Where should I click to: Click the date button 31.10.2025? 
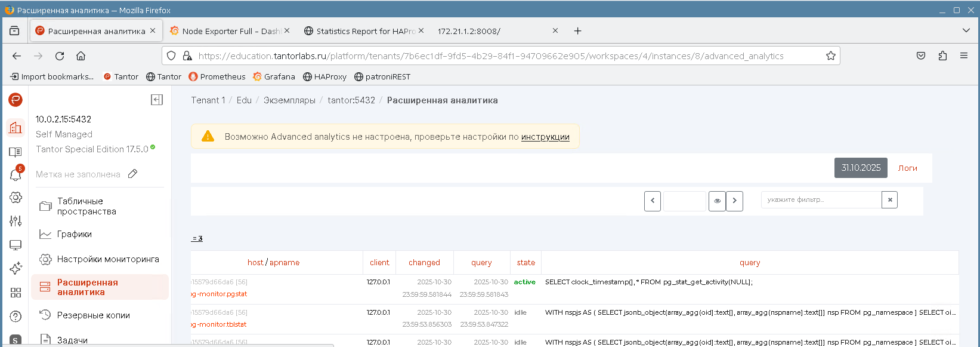(x=860, y=168)
